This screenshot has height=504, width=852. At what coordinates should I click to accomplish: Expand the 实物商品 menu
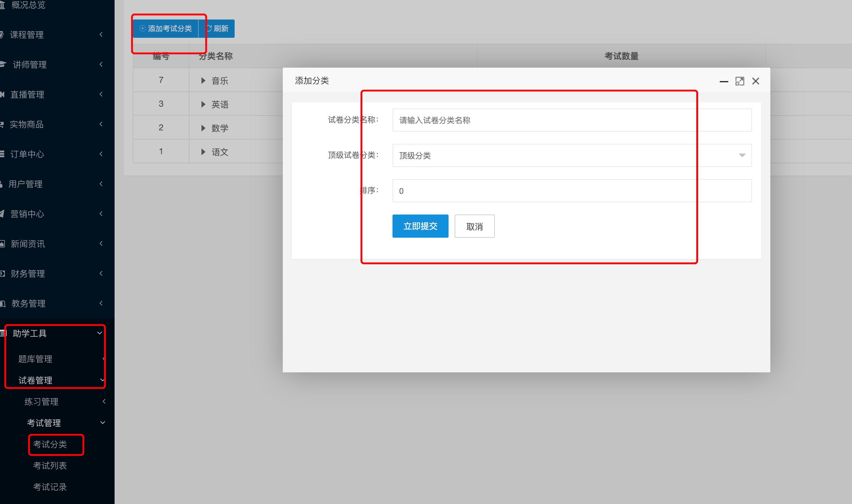coord(57,124)
